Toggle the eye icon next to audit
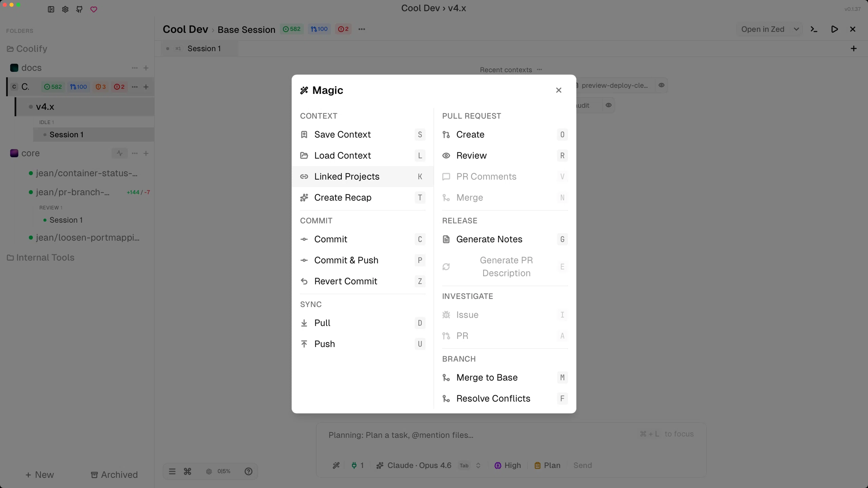Image resolution: width=868 pixels, height=488 pixels. [608, 105]
